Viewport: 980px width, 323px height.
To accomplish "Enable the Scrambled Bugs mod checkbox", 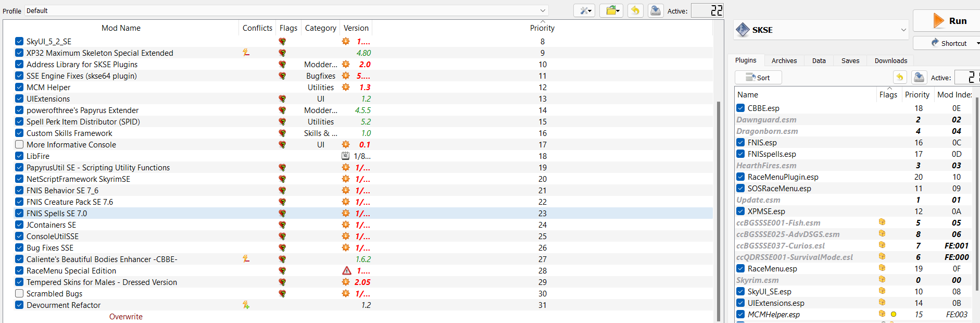I will (19, 293).
